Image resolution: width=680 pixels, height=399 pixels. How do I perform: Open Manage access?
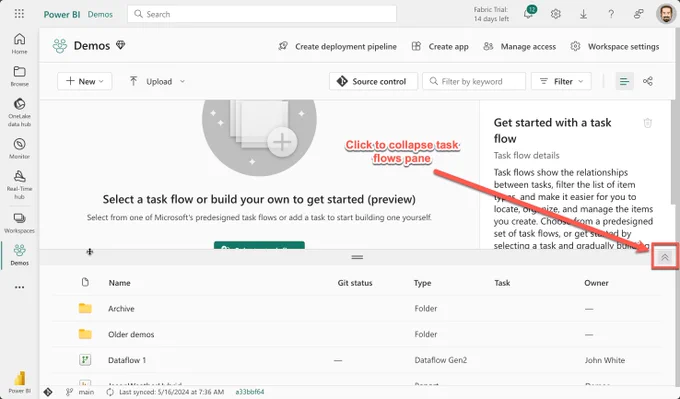(520, 46)
